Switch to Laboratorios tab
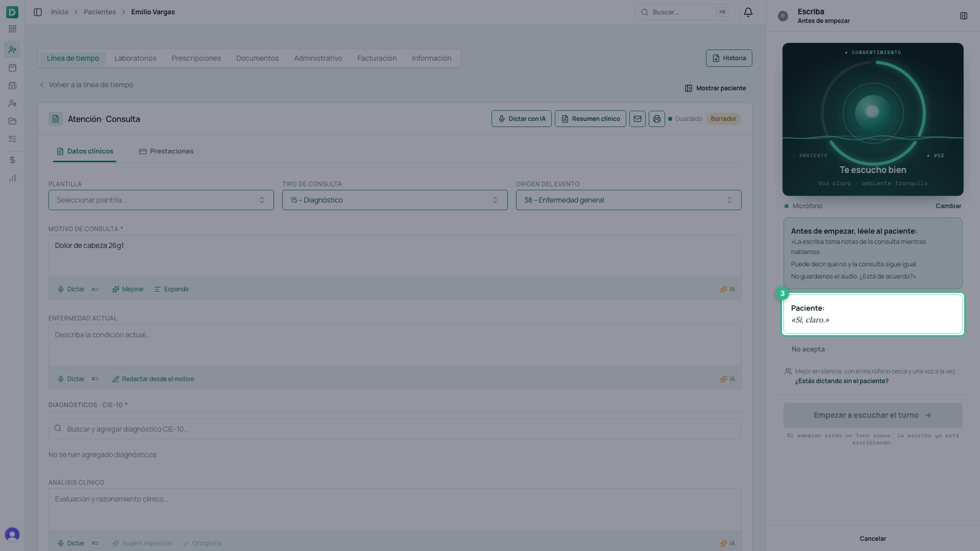Screen dimensions: 980x551 click(x=135, y=58)
